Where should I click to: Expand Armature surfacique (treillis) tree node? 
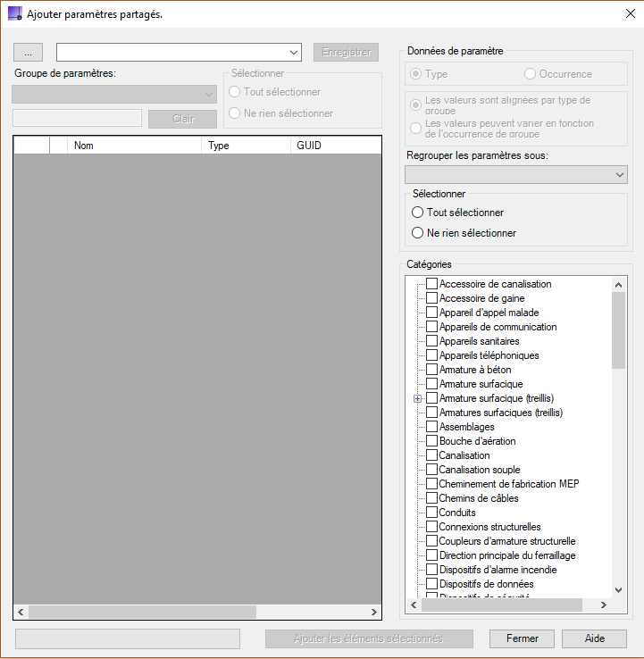click(x=417, y=398)
